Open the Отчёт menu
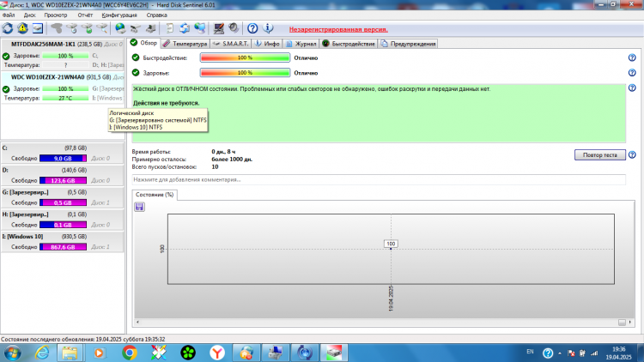The height and width of the screenshot is (362, 644). point(85,15)
